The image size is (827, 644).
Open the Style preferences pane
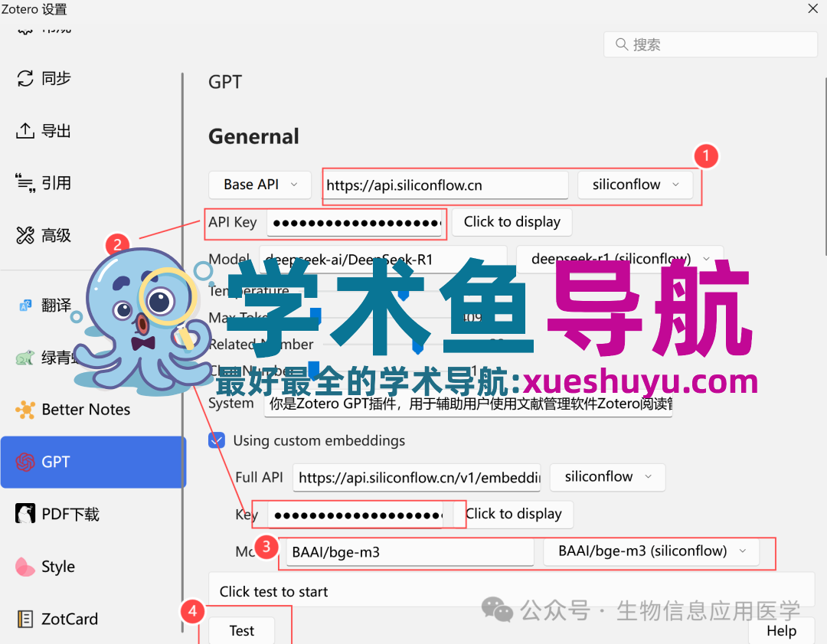point(93,567)
